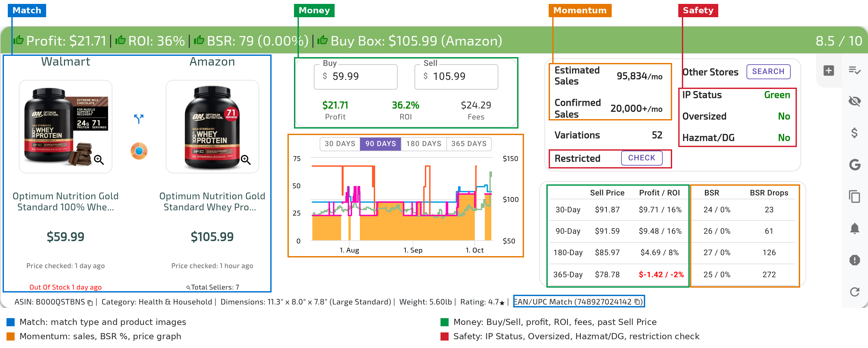Zoom the Walmart product image magnifier
This screenshot has width=868, height=348.
tap(99, 160)
